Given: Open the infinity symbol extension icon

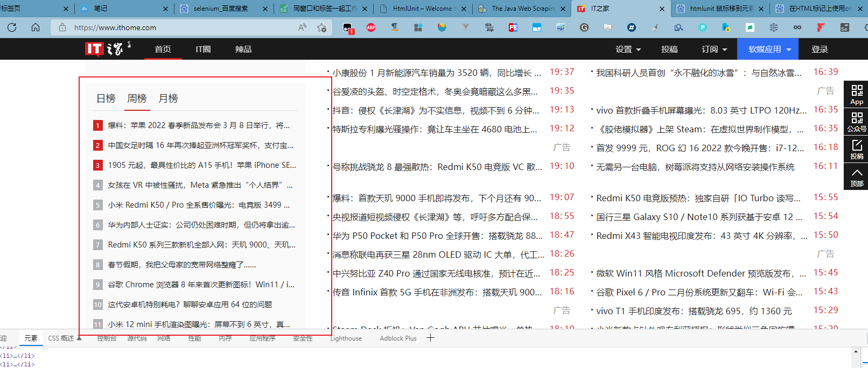Looking at the screenshot, I should click(797, 27).
